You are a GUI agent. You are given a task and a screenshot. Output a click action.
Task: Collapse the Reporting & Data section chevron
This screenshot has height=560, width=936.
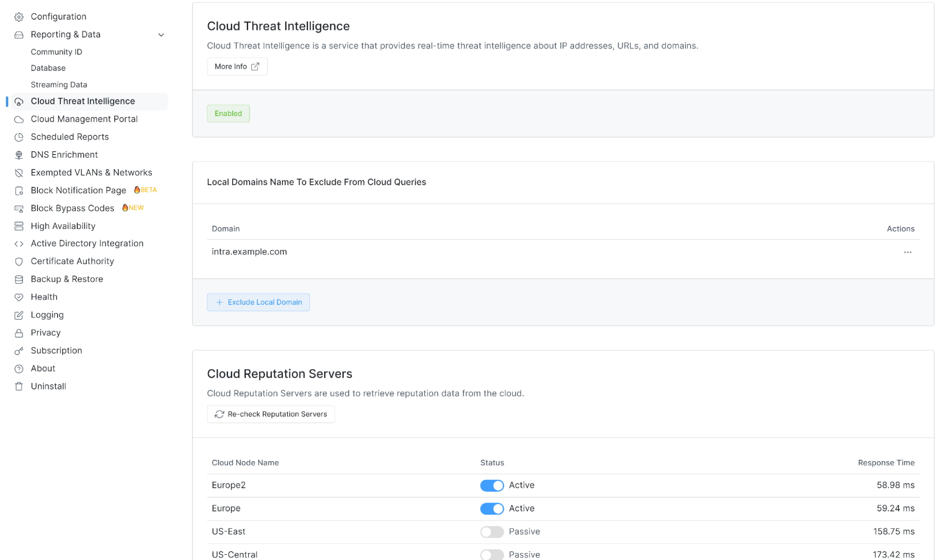[x=161, y=35]
